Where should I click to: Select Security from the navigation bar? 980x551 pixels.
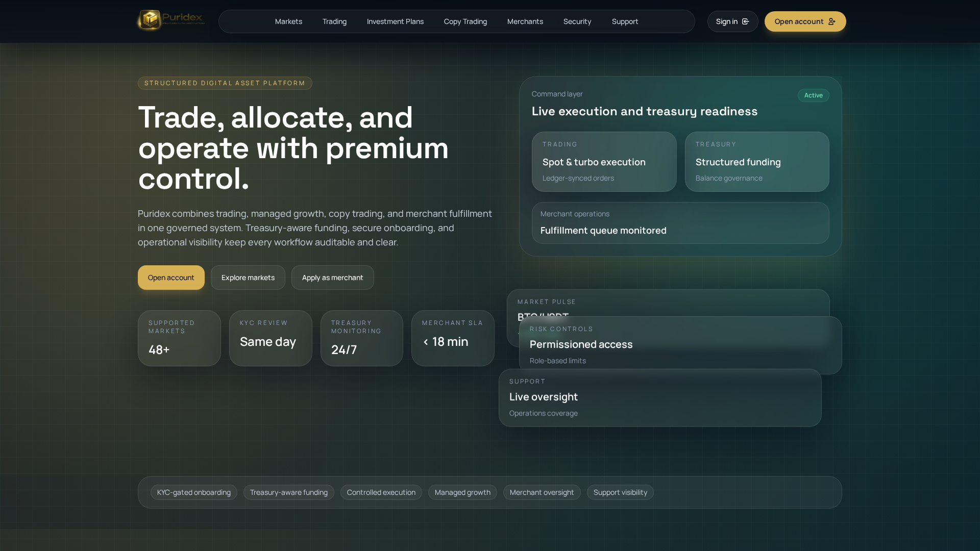click(577, 21)
